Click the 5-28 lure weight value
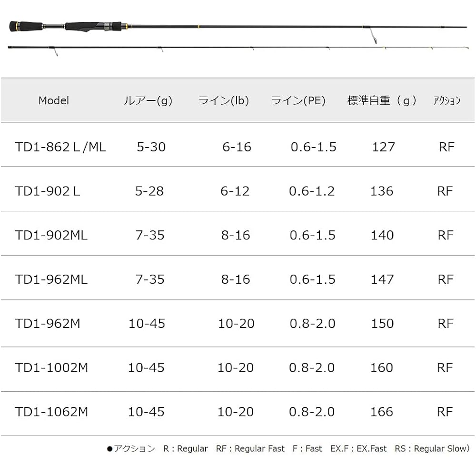Image resolution: width=476 pixels, height=476 pixels. pyautogui.click(x=149, y=191)
